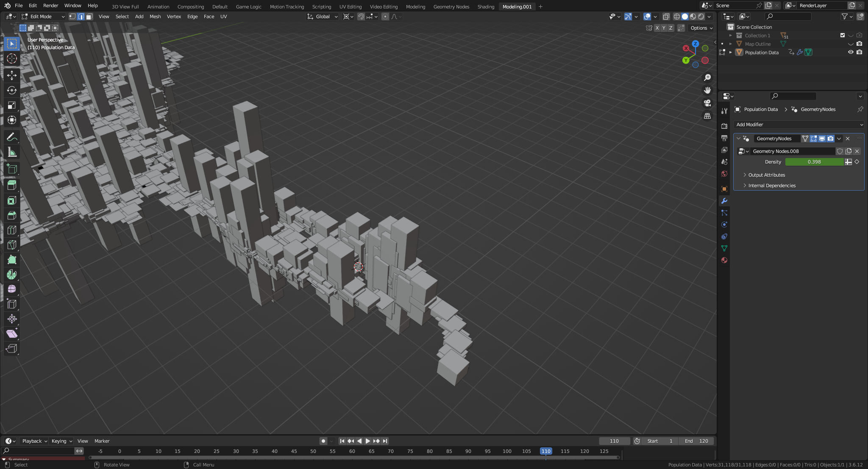Toggle modifier show in edit mode

coord(814,139)
